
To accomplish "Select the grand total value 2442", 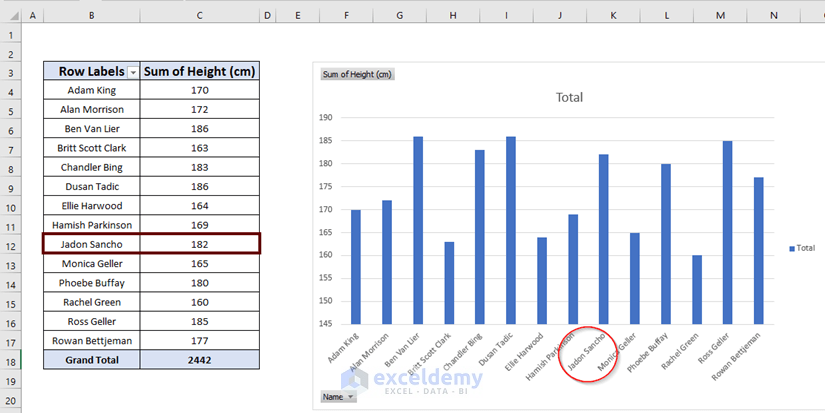I will [200, 360].
